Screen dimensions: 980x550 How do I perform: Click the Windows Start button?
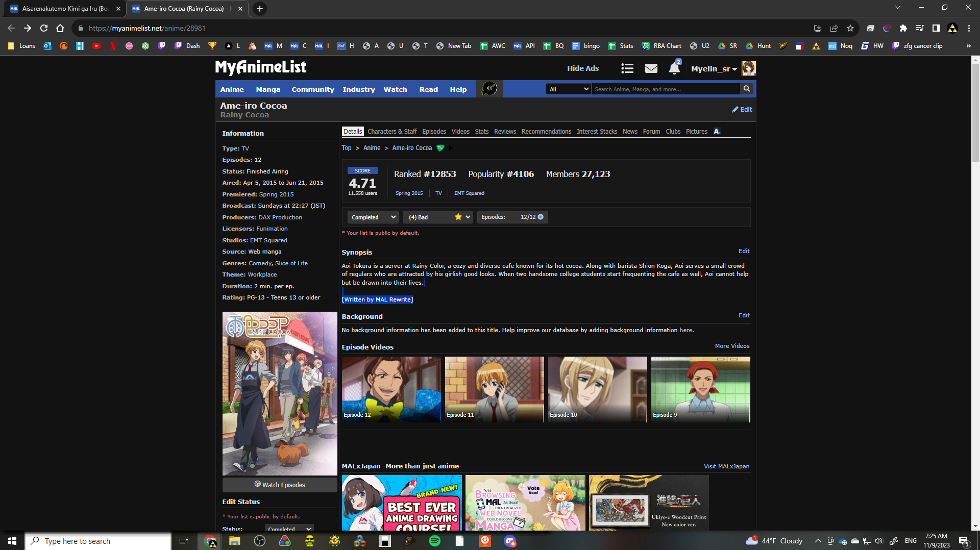12,541
